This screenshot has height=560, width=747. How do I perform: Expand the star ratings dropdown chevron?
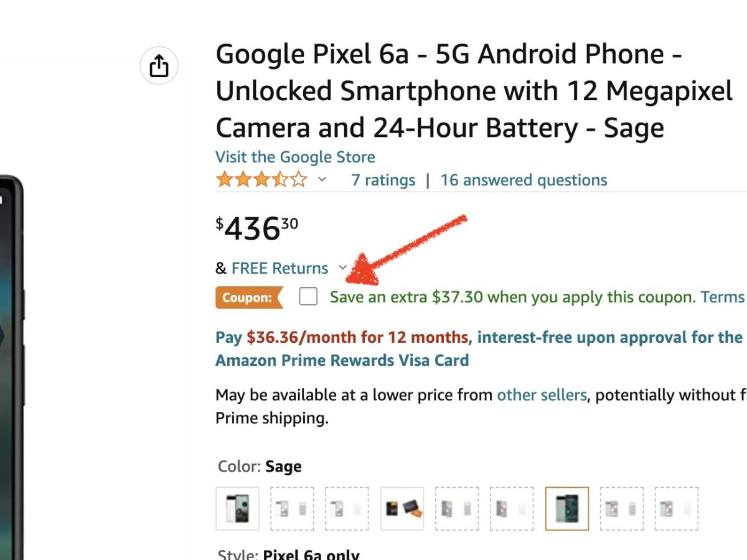[x=322, y=180]
